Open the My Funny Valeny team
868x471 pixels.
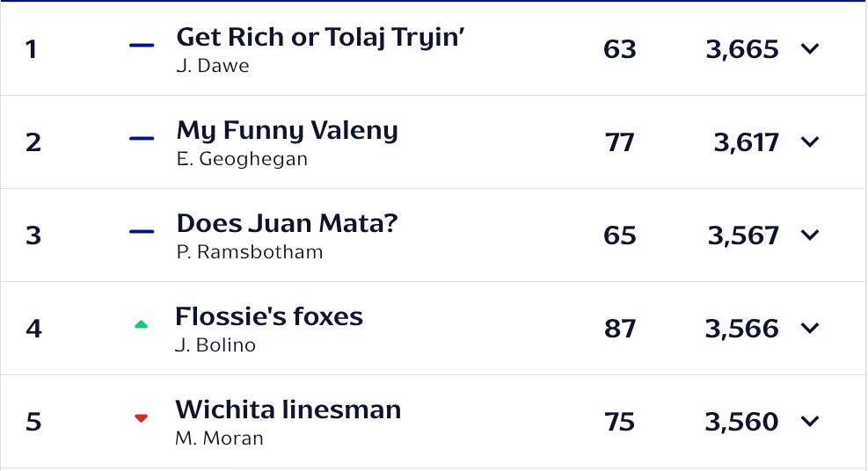[287, 130]
